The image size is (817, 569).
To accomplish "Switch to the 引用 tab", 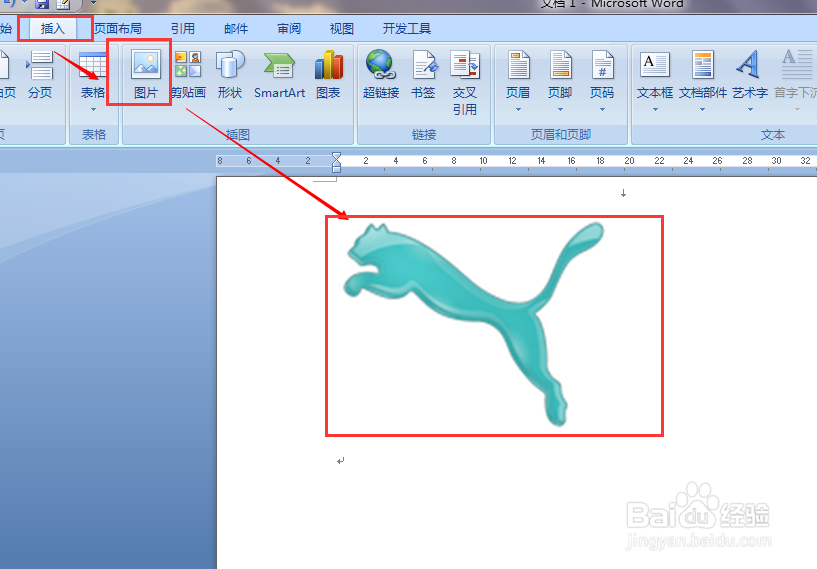I will [183, 29].
